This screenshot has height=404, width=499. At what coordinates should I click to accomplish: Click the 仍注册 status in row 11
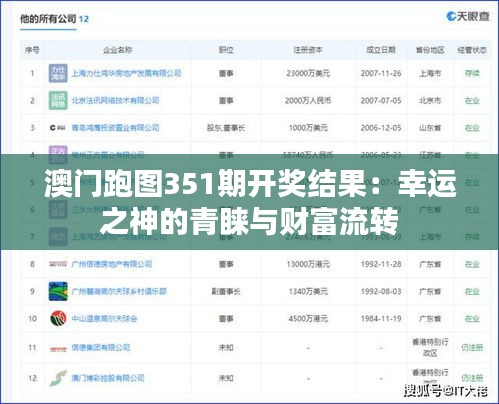coord(472,348)
